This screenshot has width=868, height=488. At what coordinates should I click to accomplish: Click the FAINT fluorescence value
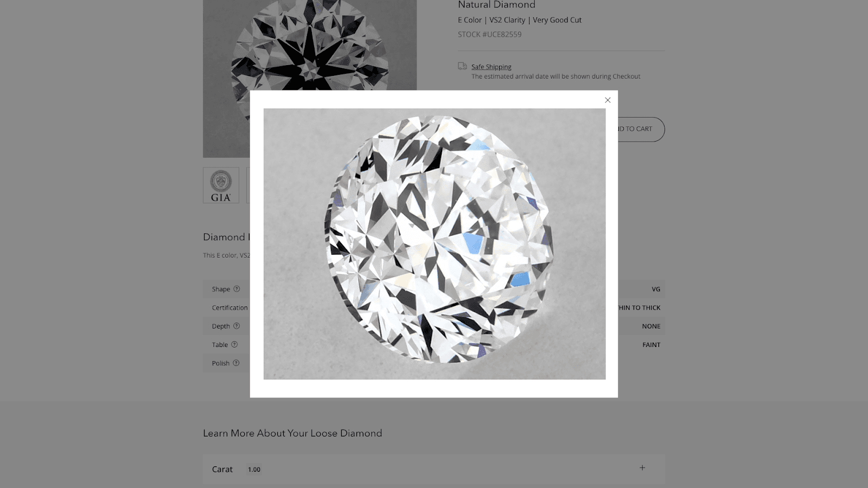click(x=652, y=345)
